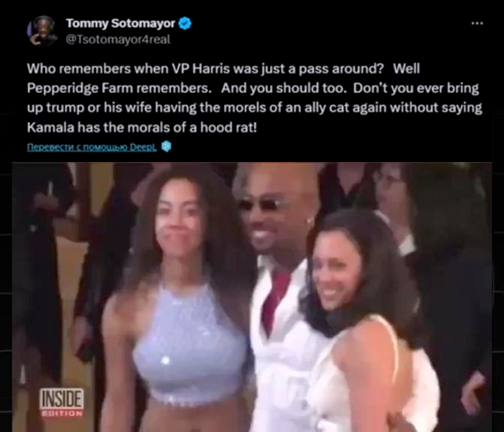Screen dimensions: 504x432
Task: Click the final line 'Kamala has the morals'
Action: point(142,128)
